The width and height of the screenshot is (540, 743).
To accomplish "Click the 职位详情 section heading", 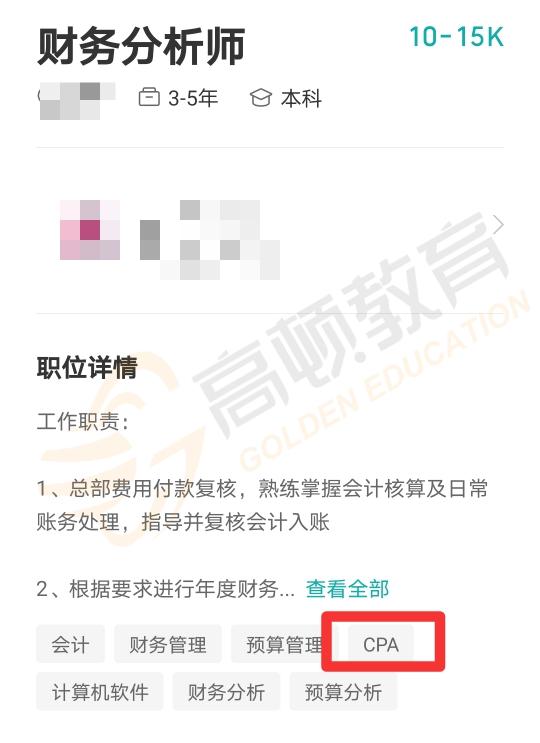I will (x=87, y=367).
